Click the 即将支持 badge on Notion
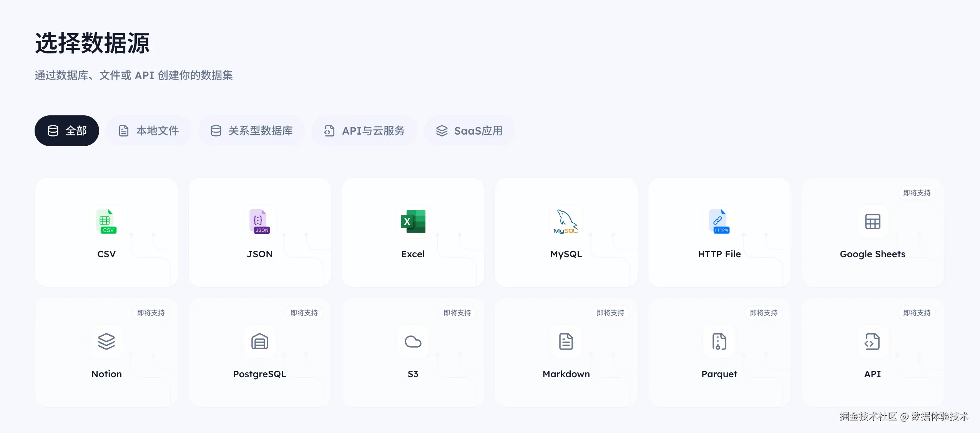 151,313
